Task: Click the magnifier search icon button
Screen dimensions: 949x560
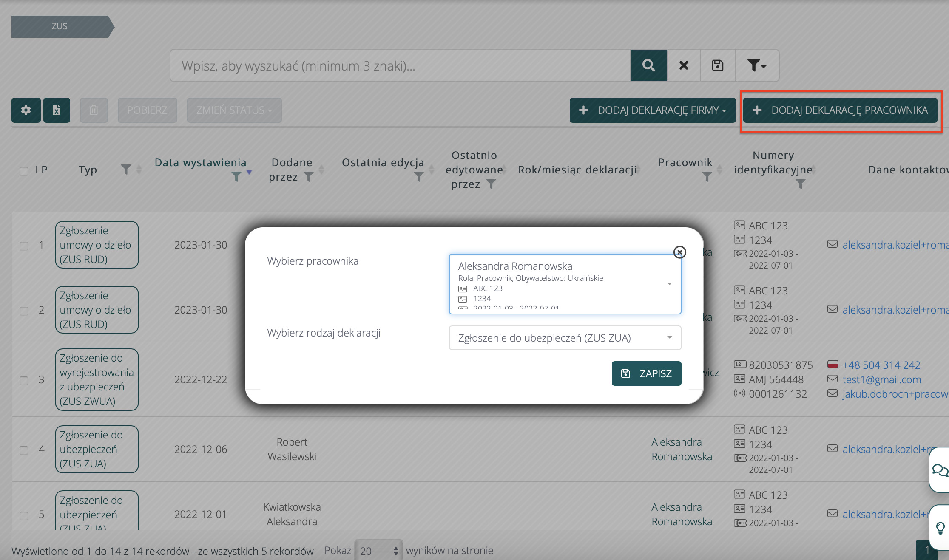Action: point(648,65)
